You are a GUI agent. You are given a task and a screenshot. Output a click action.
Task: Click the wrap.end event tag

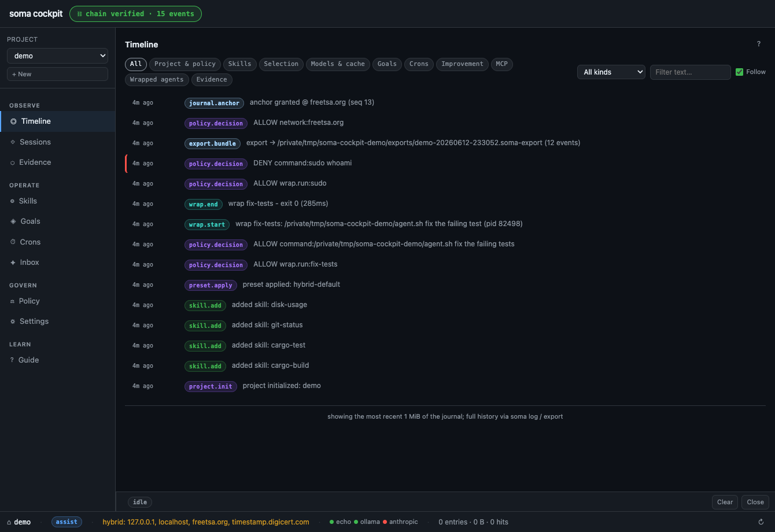pyautogui.click(x=203, y=204)
